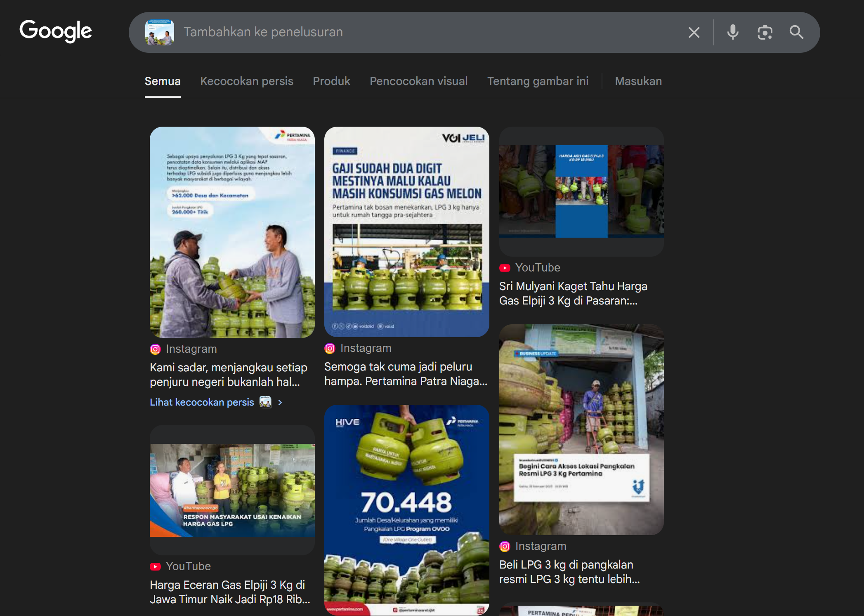Click YouTube icon above Sri Mulyani title
Screen dimensions: 864x616
point(505,268)
